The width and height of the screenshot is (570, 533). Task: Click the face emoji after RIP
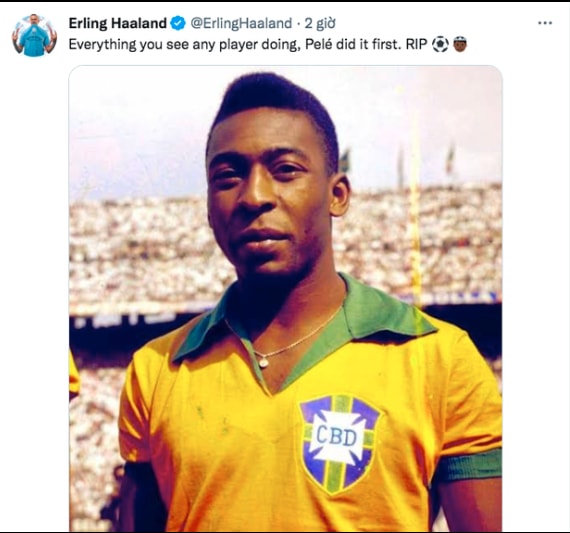[459, 44]
